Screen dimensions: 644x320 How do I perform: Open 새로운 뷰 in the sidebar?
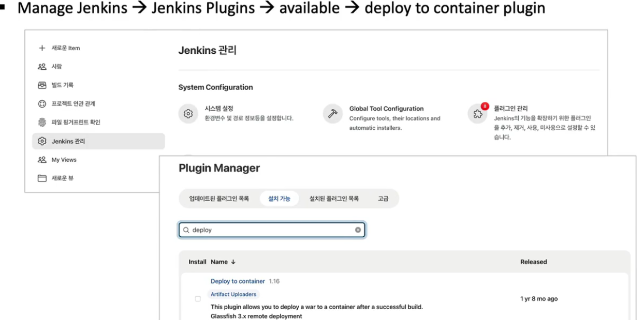[x=62, y=178]
